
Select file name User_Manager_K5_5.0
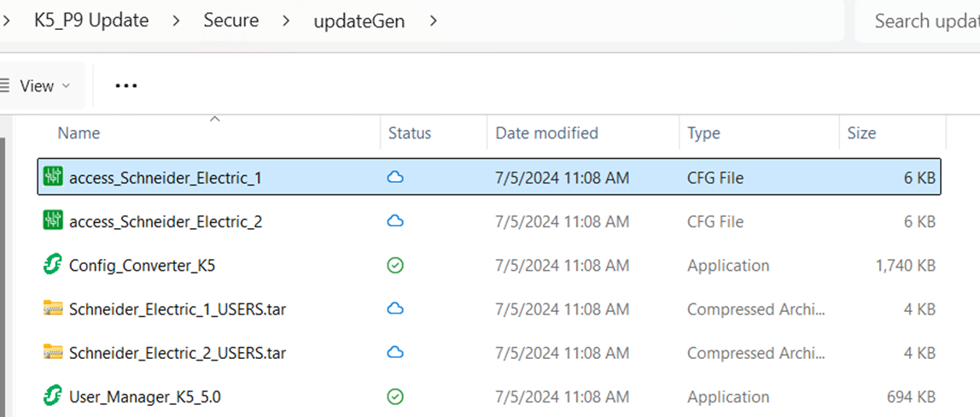(145, 397)
